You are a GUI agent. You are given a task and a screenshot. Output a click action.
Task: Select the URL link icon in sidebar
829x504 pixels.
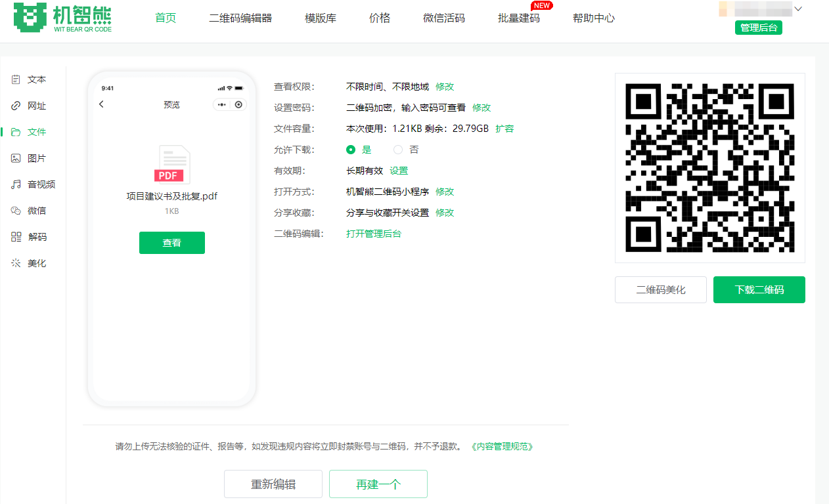16,106
